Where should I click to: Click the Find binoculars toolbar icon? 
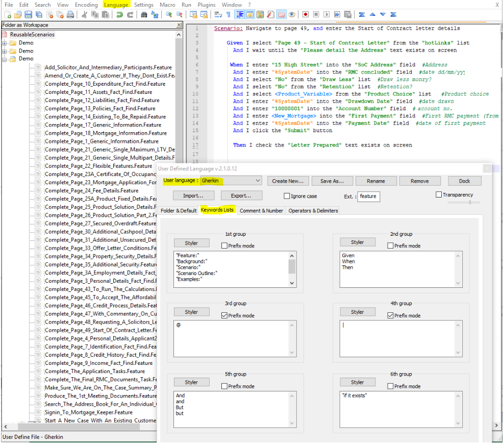[x=144, y=14]
